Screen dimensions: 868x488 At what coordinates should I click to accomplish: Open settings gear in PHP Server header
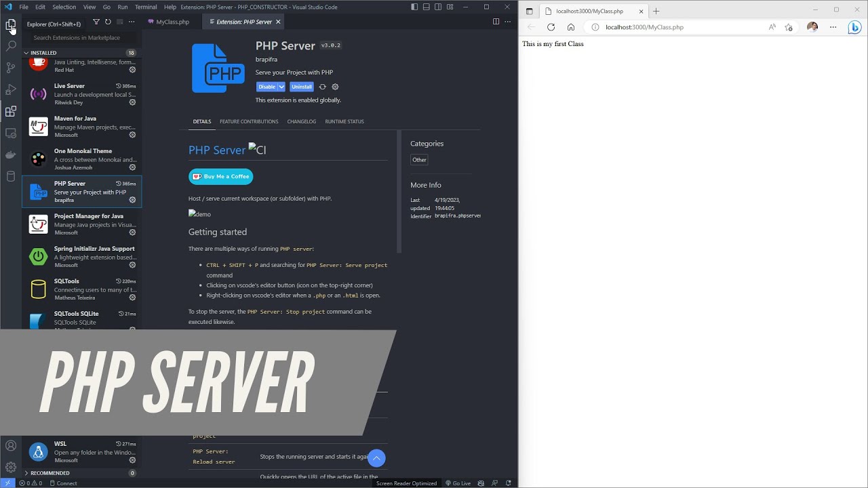(x=335, y=87)
